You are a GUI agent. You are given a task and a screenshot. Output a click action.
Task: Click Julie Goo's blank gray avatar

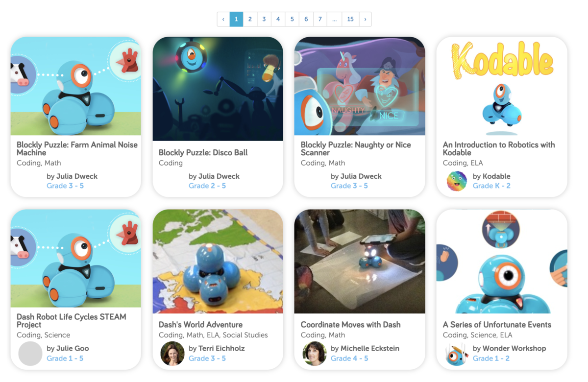click(x=30, y=354)
